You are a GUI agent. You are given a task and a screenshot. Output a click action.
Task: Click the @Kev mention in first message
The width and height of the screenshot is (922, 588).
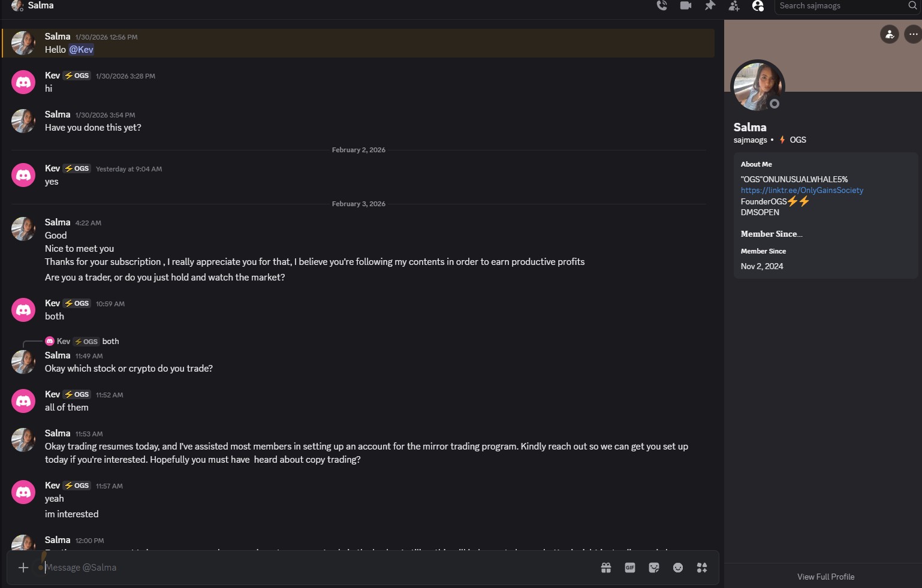pos(82,50)
